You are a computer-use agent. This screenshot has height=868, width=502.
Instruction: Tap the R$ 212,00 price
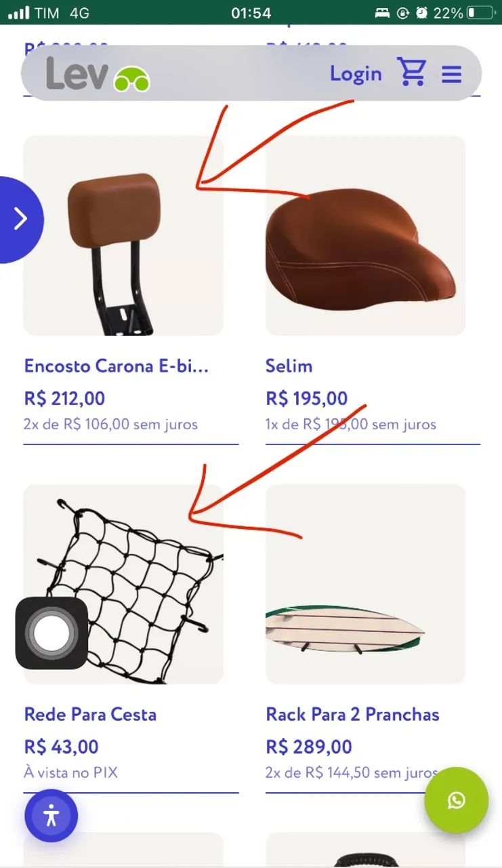click(x=64, y=398)
